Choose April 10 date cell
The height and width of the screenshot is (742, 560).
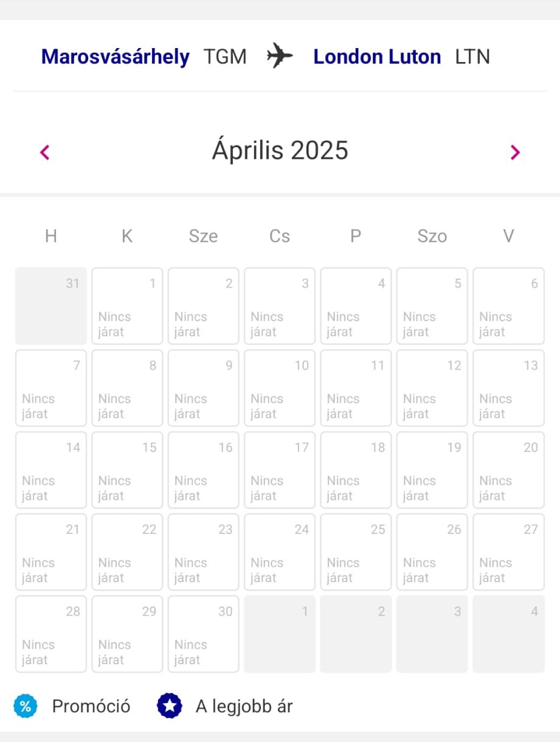280,388
